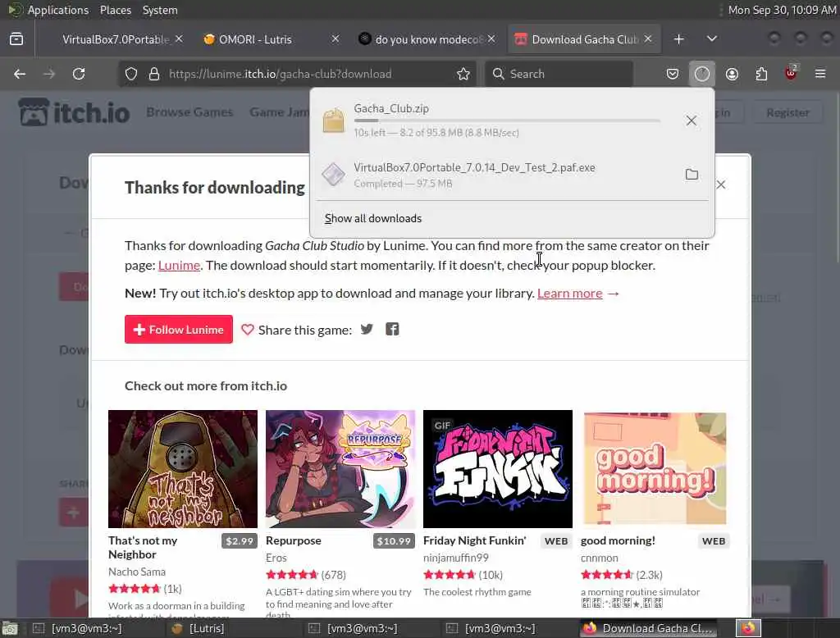This screenshot has width=840, height=638.
Task: Share game on Facebook
Action: click(392, 329)
